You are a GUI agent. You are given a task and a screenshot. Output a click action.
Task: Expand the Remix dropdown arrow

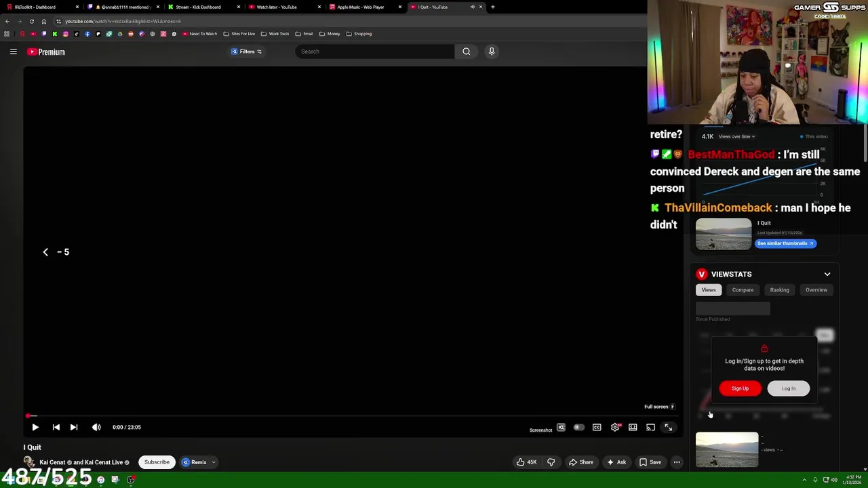point(214,462)
